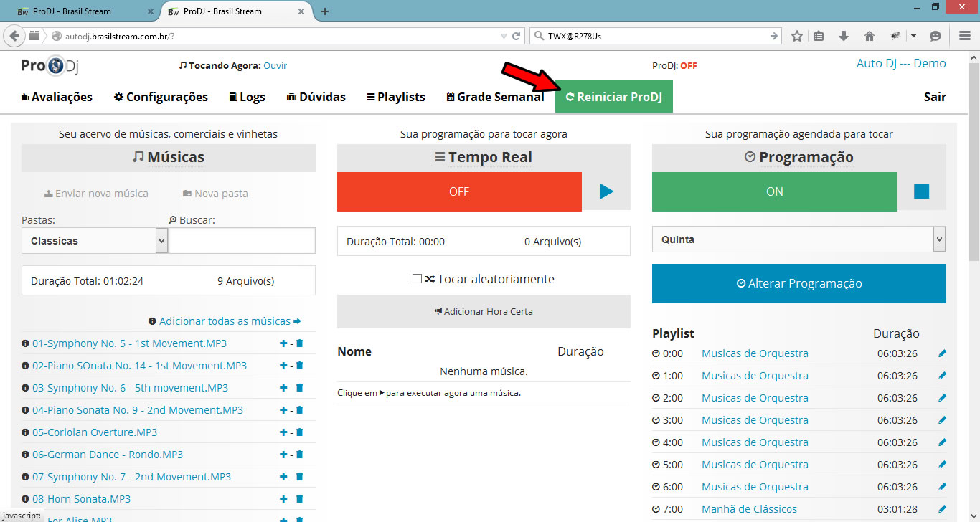Click the Alterar Programação button
980x522 pixels.
pyautogui.click(x=798, y=283)
